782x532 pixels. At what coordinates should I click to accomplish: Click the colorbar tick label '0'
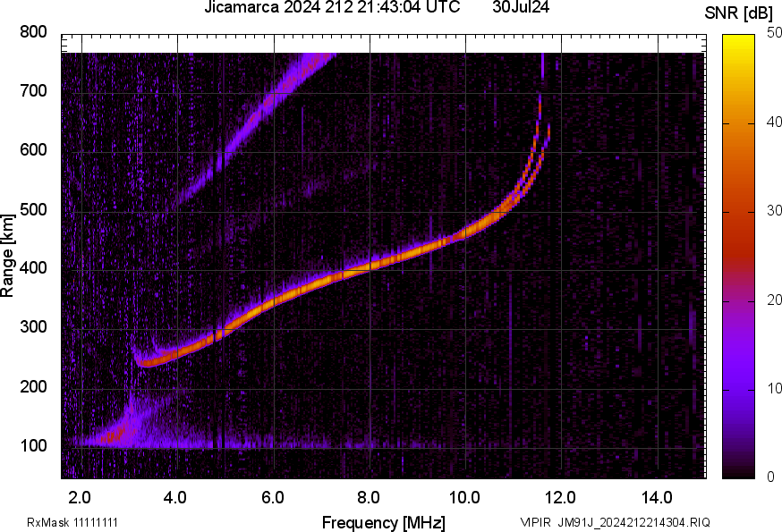[x=771, y=477]
